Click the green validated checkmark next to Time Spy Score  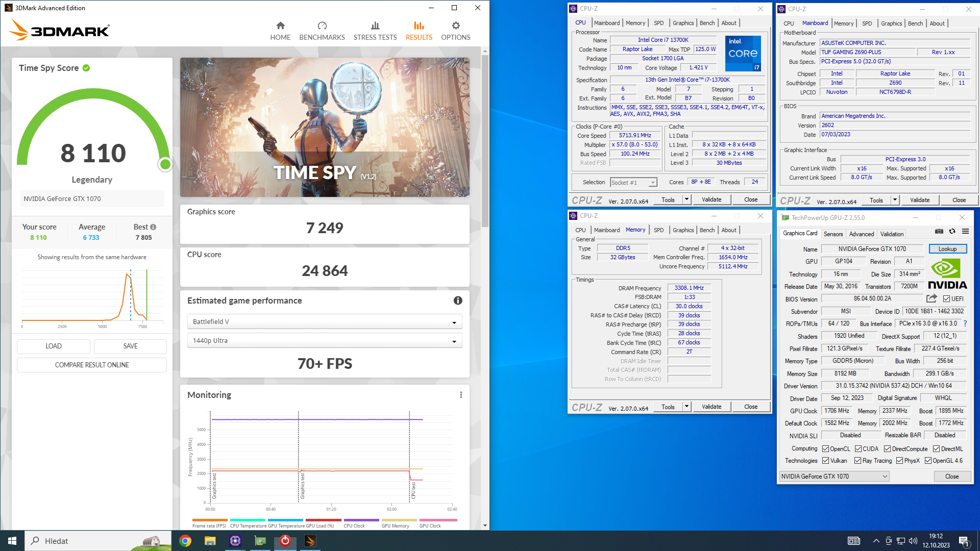pyautogui.click(x=86, y=68)
